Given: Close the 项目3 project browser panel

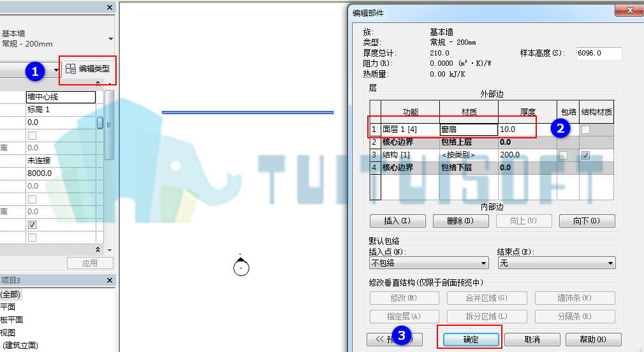Looking at the screenshot, I should pyautogui.click(x=109, y=280).
